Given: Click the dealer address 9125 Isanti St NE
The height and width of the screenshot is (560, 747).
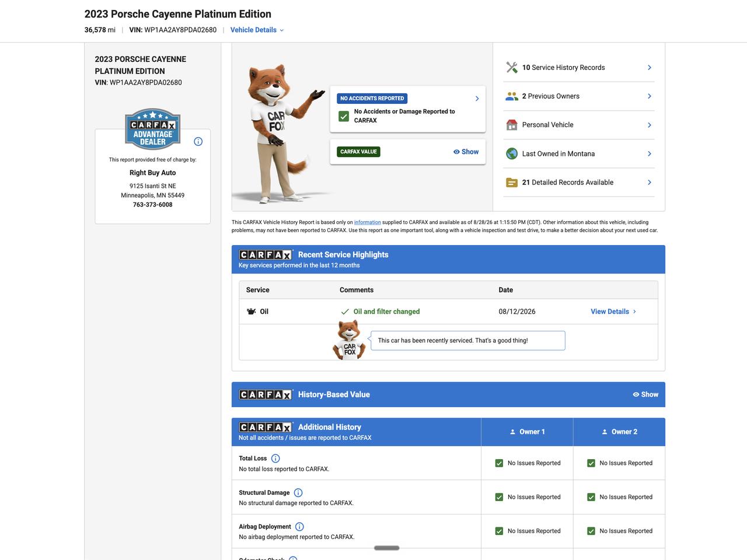Looking at the screenshot, I should (153, 186).
